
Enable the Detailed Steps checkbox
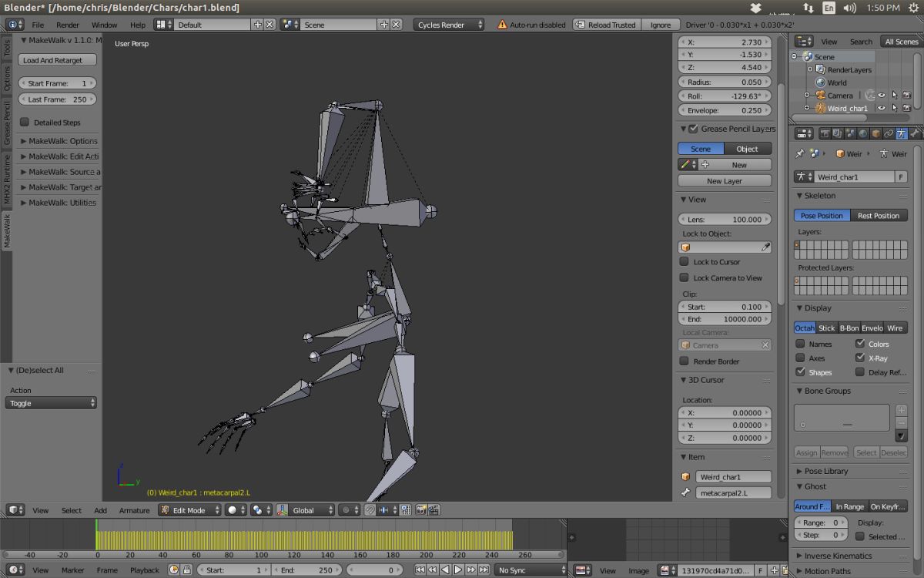coord(25,123)
